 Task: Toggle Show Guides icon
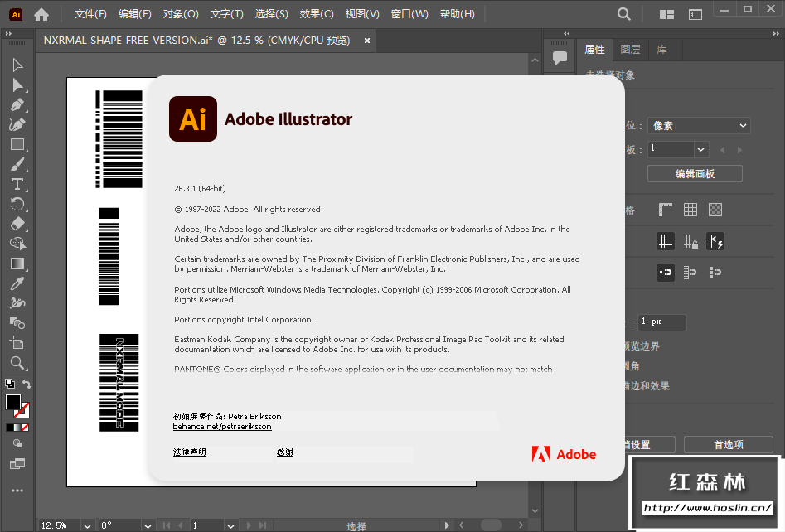tap(666, 242)
